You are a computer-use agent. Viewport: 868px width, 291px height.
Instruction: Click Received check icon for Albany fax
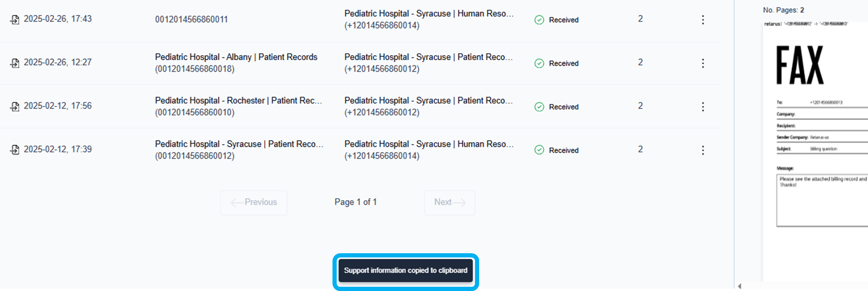[x=539, y=63]
